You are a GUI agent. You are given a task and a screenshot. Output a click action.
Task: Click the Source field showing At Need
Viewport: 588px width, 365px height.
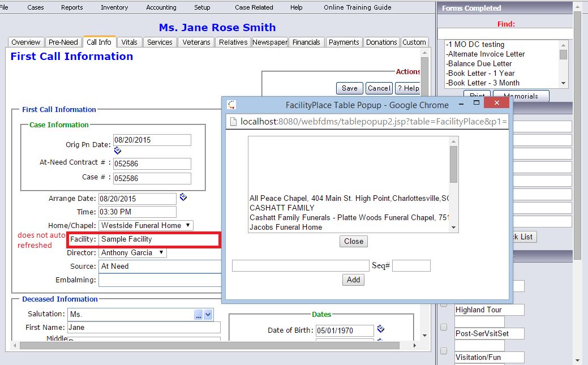click(161, 267)
